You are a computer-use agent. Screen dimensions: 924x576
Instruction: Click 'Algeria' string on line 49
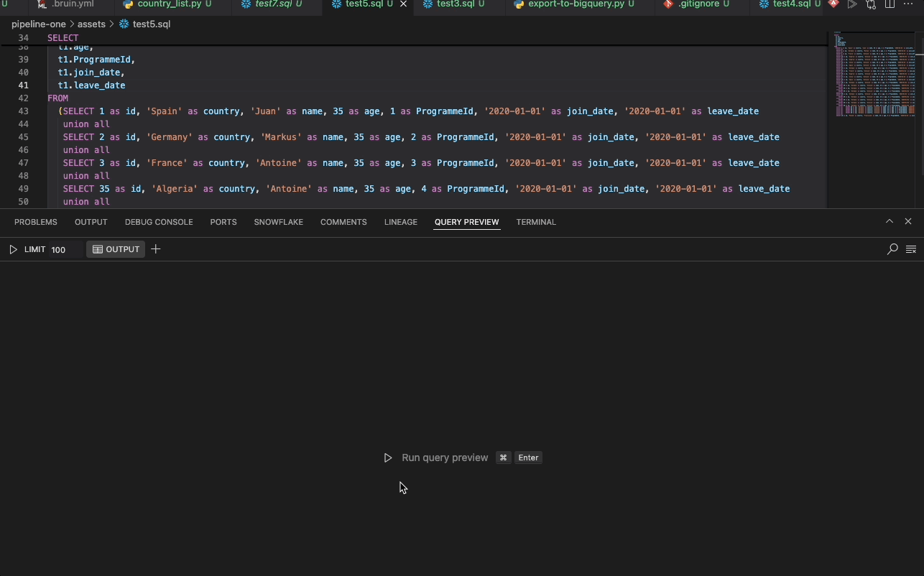point(175,189)
